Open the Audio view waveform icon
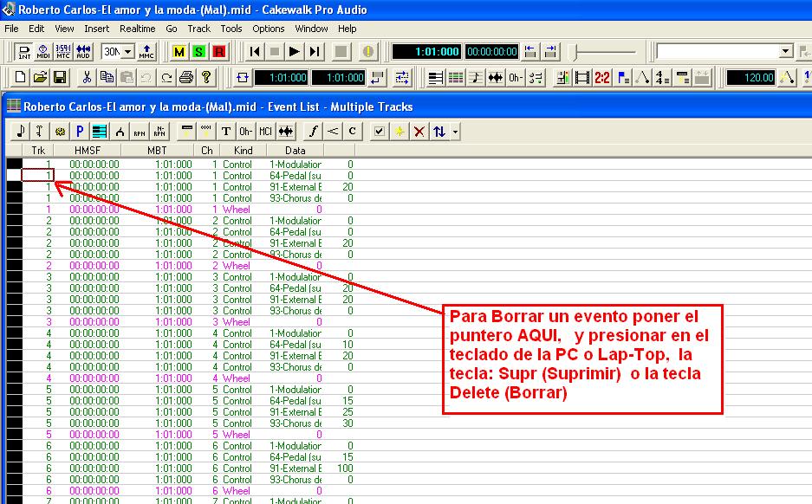 tap(496, 78)
